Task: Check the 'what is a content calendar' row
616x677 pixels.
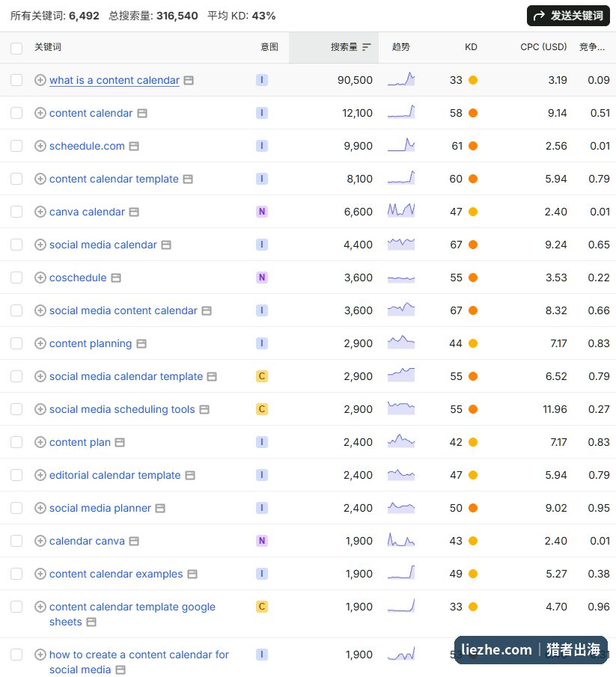Action: point(16,80)
